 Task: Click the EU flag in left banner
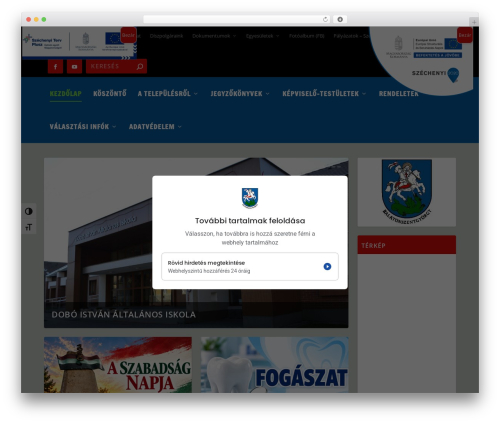tap(114, 38)
